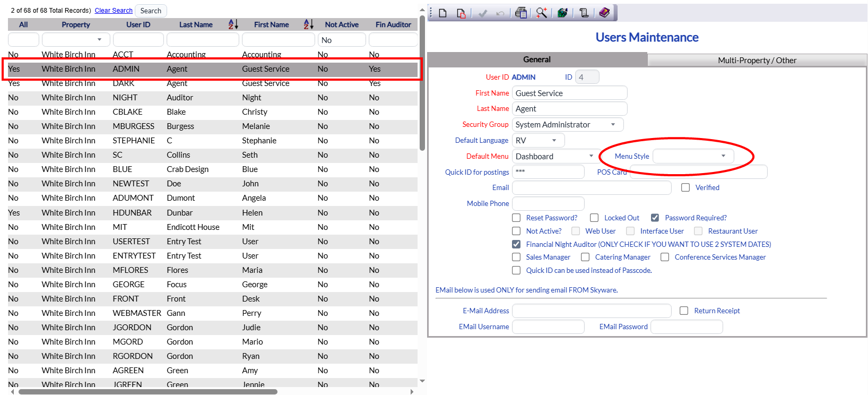This screenshot has height=395, width=868.
Task: Open the purple Help book icon
Action: [604, 13]
